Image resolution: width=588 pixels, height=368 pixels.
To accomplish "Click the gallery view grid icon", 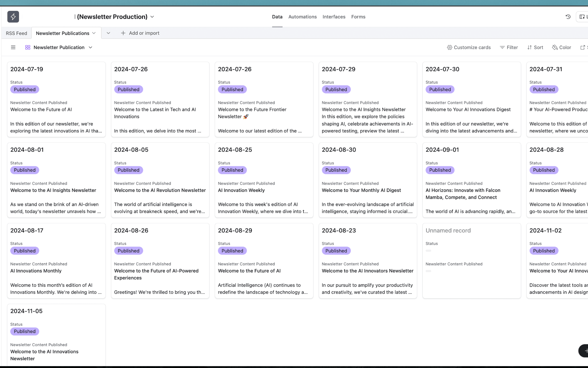I will coord(28,47).
